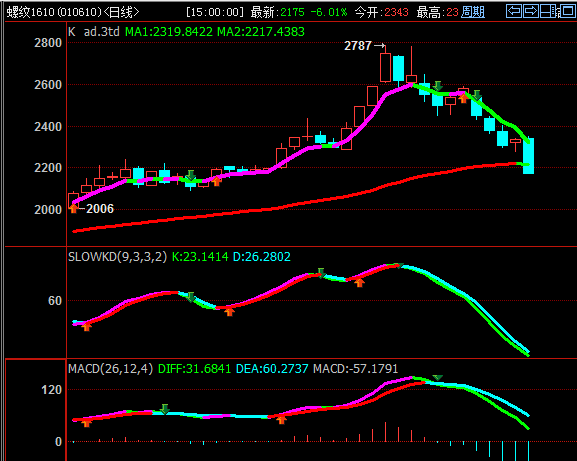Click the last tall cyan candlestick

pyautogui.click(x=528, y=156)
